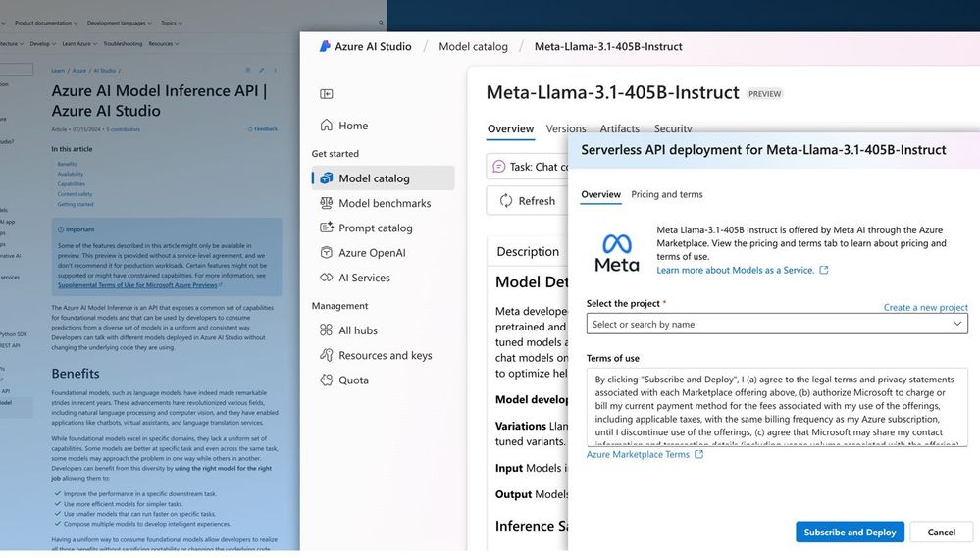Switch to the Pricing and terms tab
This screenshot has width=980, height=558.
click(x=667, y=194)
